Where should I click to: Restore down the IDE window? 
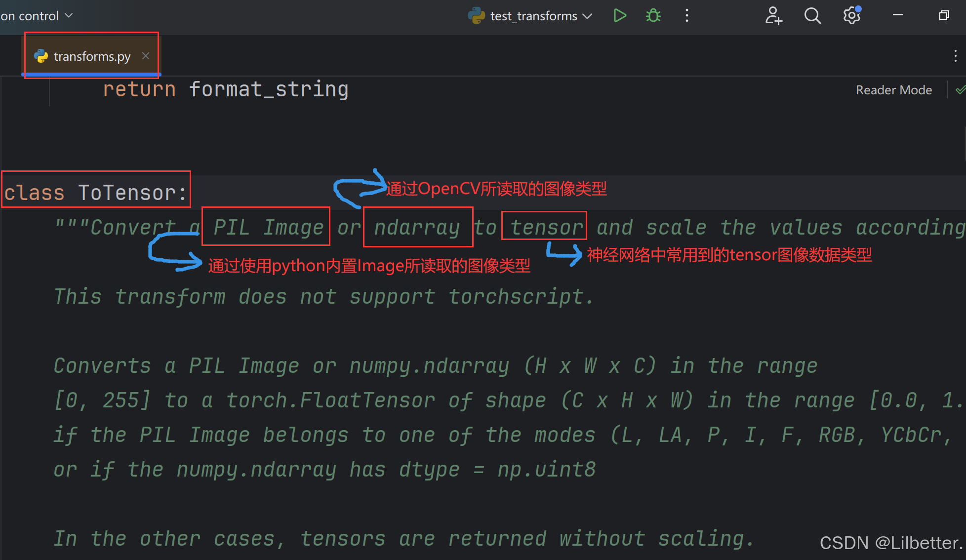[x=944, y=16]
